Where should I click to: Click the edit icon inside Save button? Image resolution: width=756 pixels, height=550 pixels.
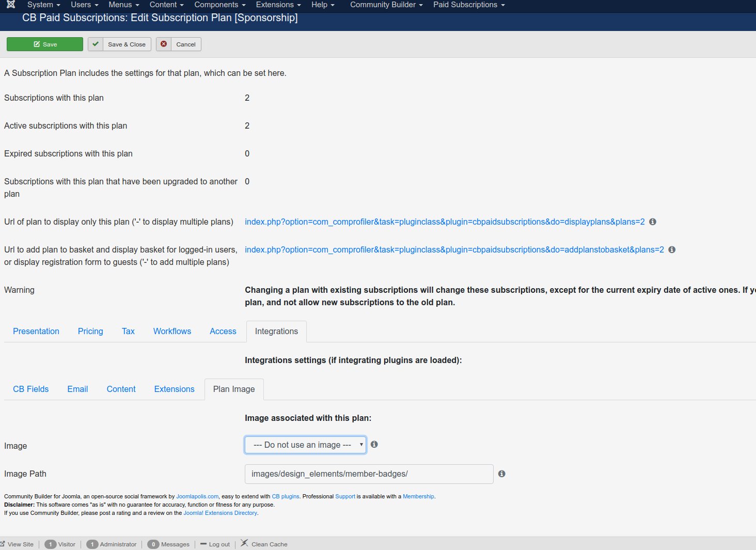coord(37,44)
